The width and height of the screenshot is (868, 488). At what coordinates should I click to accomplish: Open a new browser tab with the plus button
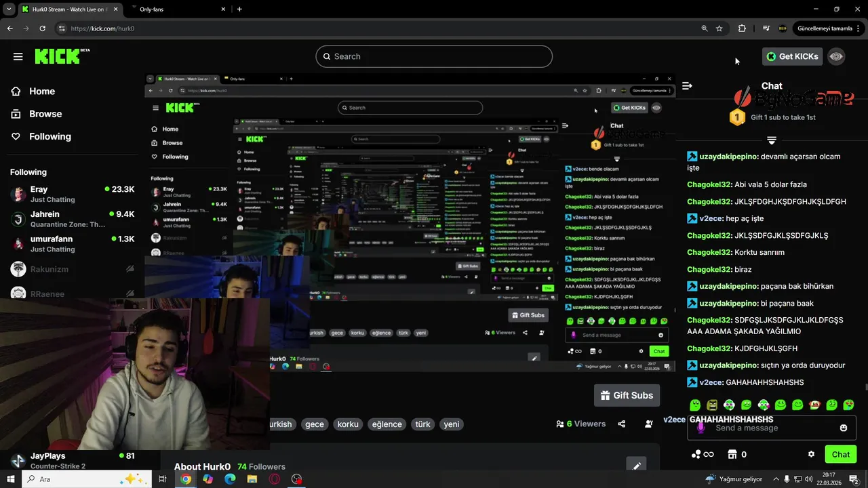pos(239,9)
